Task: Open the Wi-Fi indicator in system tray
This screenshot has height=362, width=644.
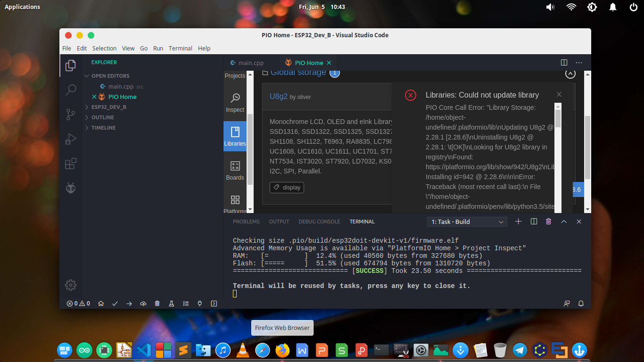Action: point(571,7)
